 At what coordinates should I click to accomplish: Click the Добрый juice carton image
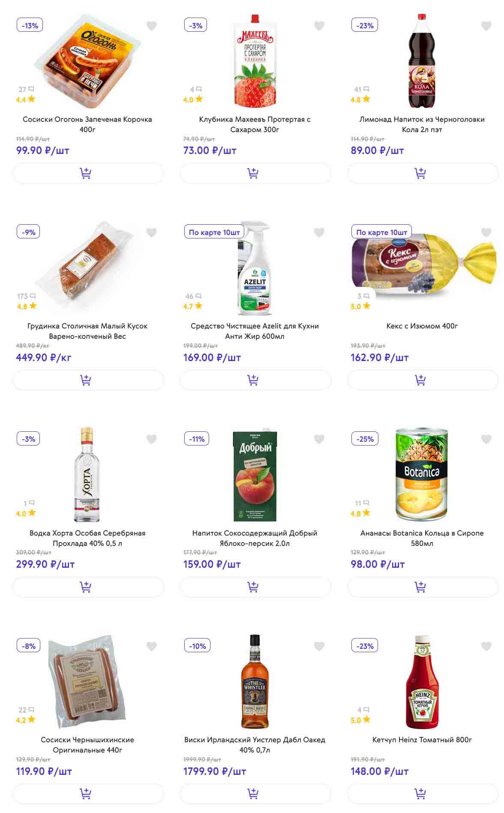tap(255, 475)
